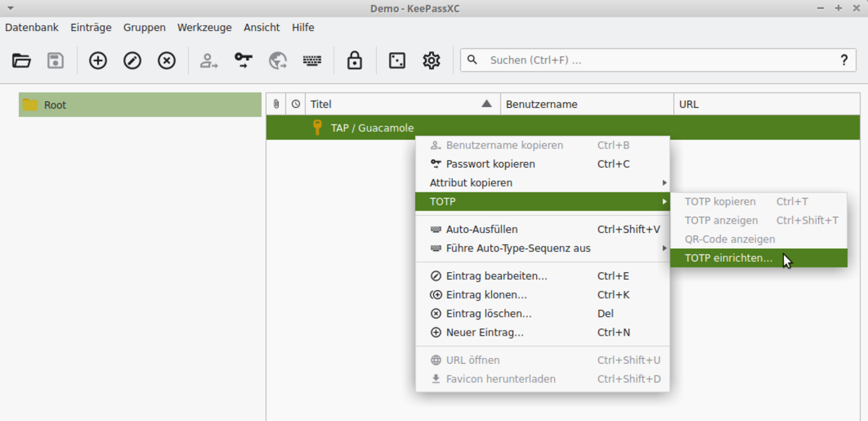
Task: Click the Suchen search field
Action: [x=651, y=60]
